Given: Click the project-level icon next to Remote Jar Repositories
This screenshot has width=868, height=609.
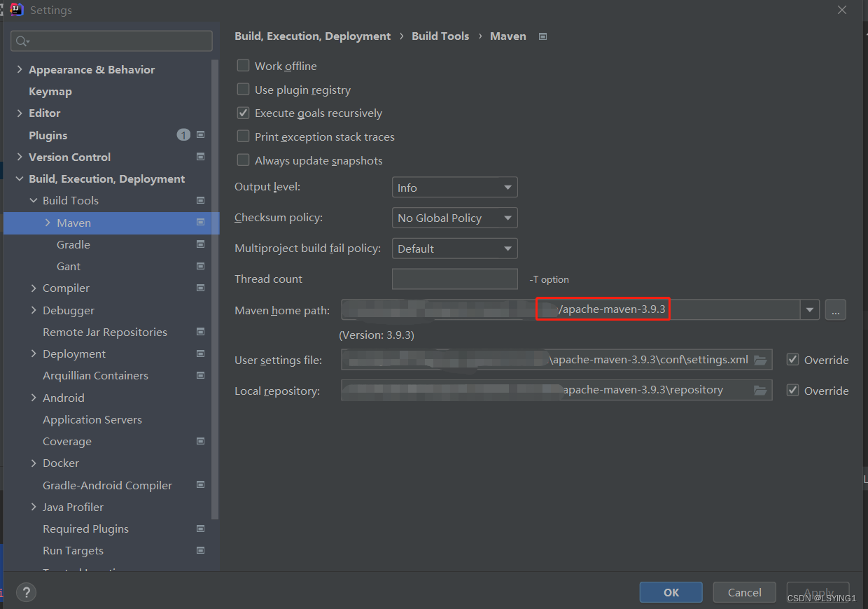Looking at the screenshot, I should (201, 332).
